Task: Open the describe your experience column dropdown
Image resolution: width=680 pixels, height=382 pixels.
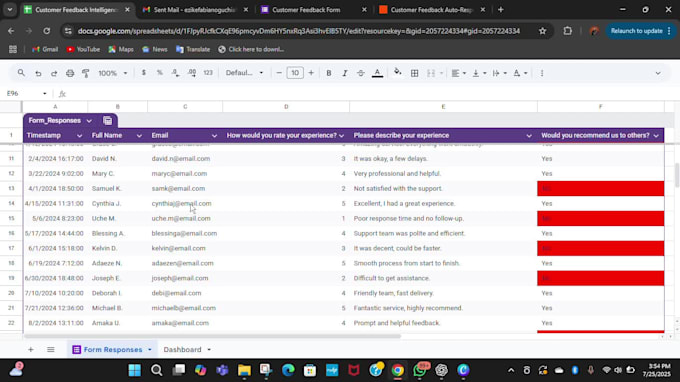Action: point(529,136)
